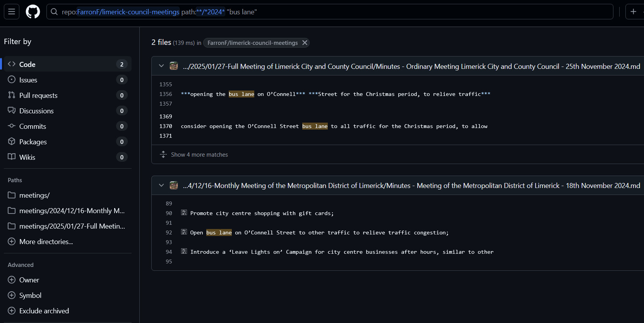The width and height of the screenshot is (644, 323).
Task: Click plus icon next to Owner
Action: click(x=12, y=280)
